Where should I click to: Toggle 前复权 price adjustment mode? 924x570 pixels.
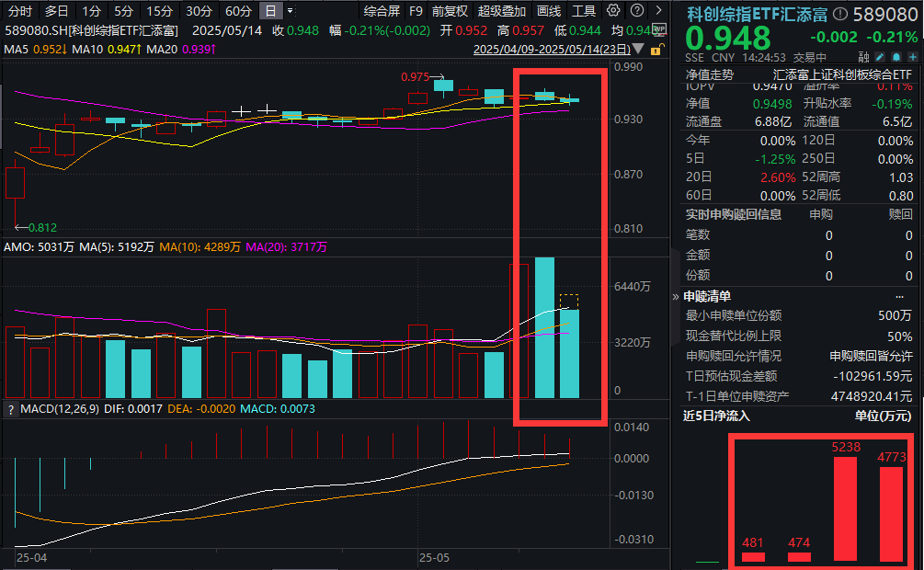pos(450,11)
